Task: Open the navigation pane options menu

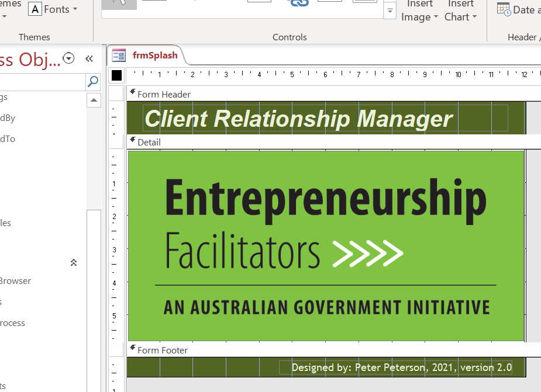Action: coord(69,58)
